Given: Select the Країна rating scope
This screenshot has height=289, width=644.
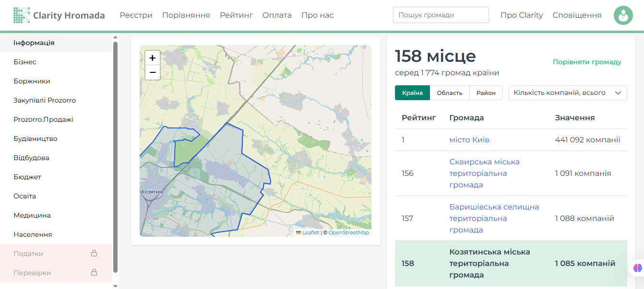Looking at the screenshot, I should [412, 93].
